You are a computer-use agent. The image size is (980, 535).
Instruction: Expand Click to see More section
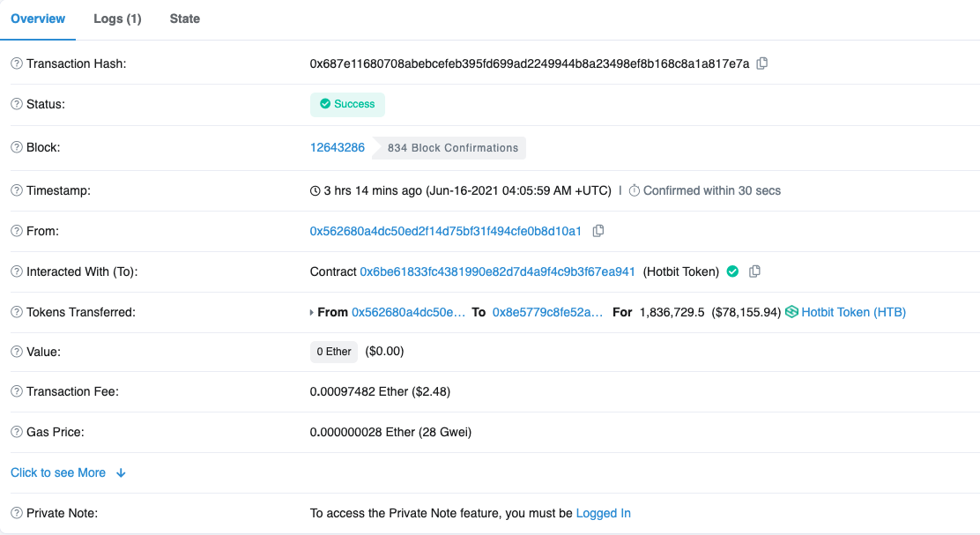tap(68, 472)
